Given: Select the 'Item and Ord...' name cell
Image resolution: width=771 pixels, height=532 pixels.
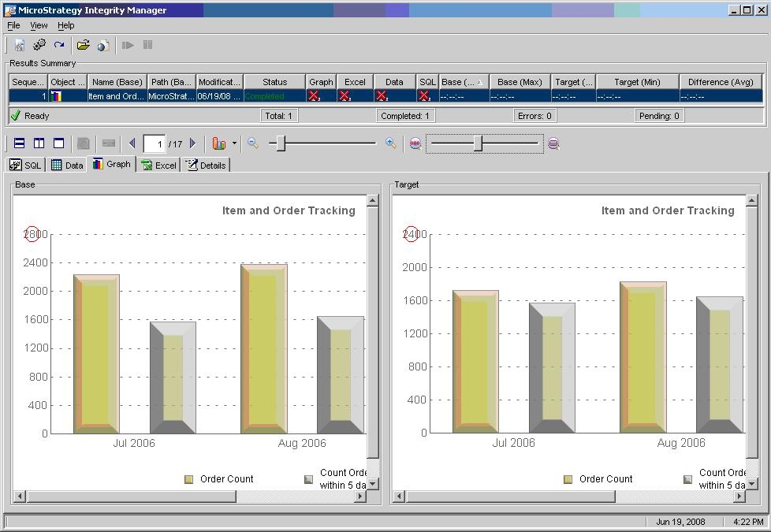Looking at the screenshot, I should (x=117, y=96).
